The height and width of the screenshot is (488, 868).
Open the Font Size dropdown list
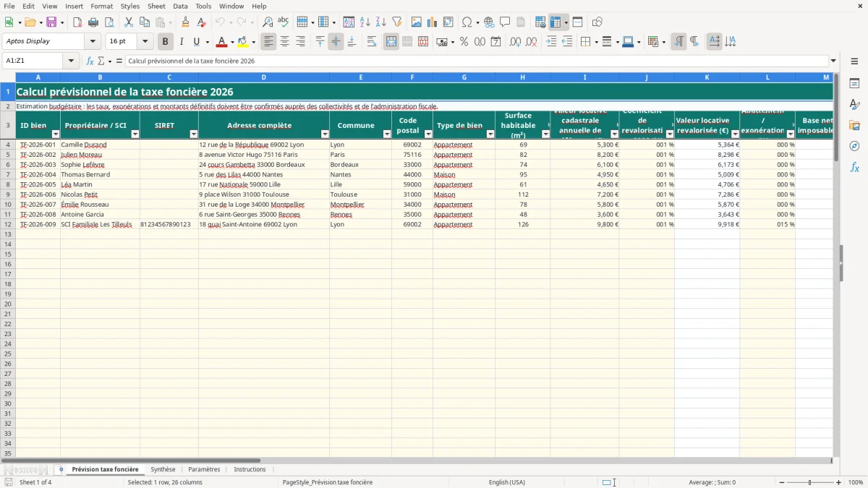click(x=145, y=42)
